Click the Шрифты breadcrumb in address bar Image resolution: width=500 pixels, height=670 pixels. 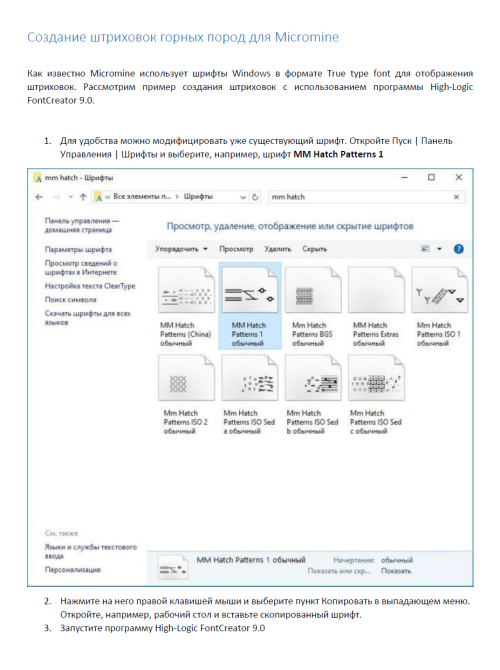pyautogui.click(x=198, y=197)
